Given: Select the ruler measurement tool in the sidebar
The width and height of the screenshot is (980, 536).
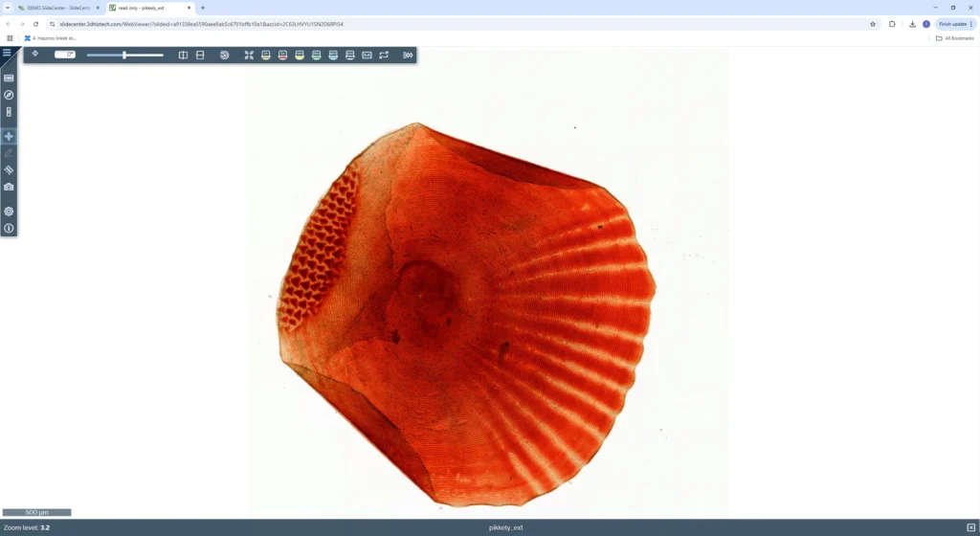Looking at the screenshot, I should tap(9, 170).
